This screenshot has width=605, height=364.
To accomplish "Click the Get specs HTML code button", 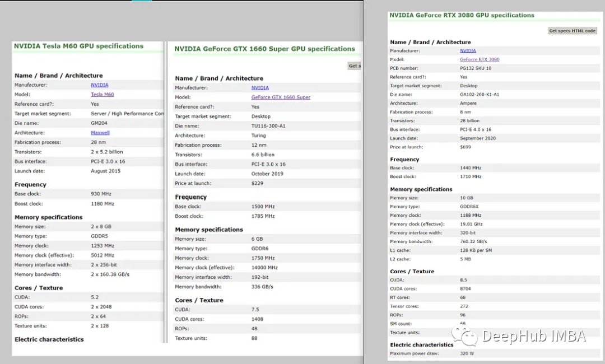I will (572, 31).
